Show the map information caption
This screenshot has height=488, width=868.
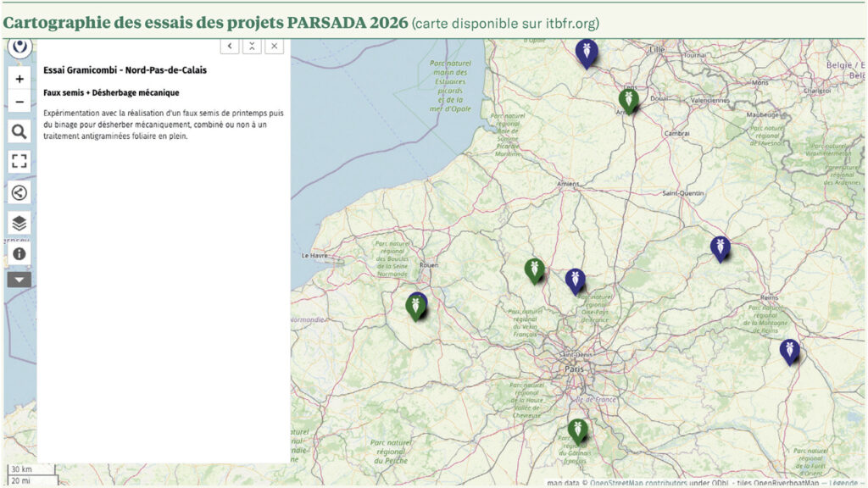click(x=19, y=253)
